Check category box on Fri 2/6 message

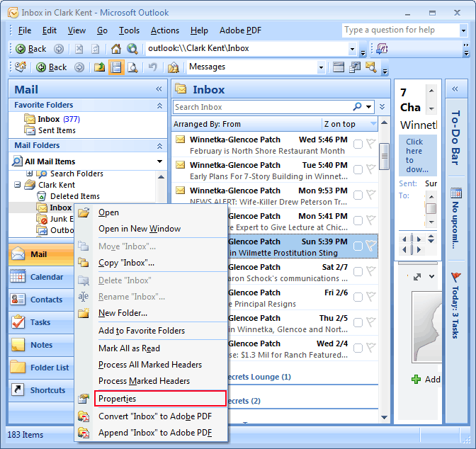(358, 297)
